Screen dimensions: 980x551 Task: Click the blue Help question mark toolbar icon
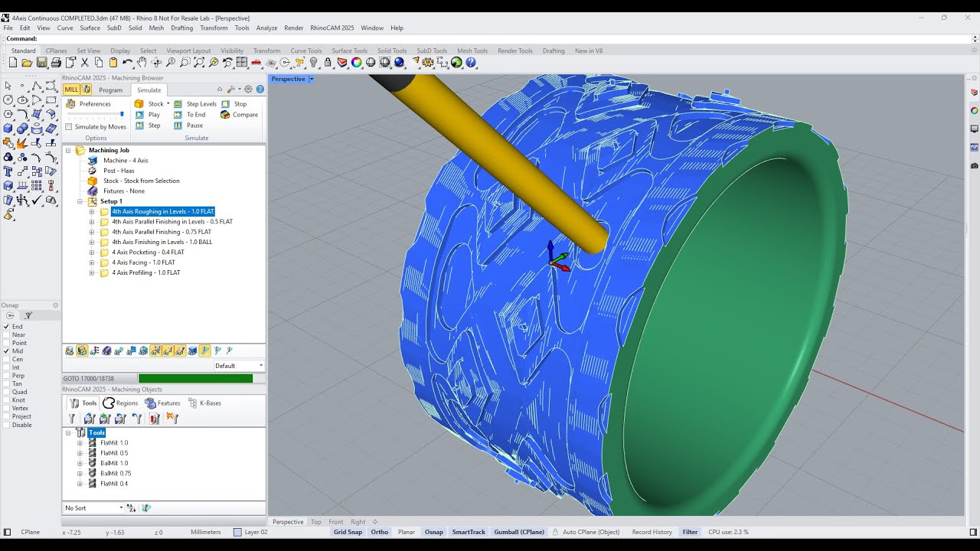[471, 63]
